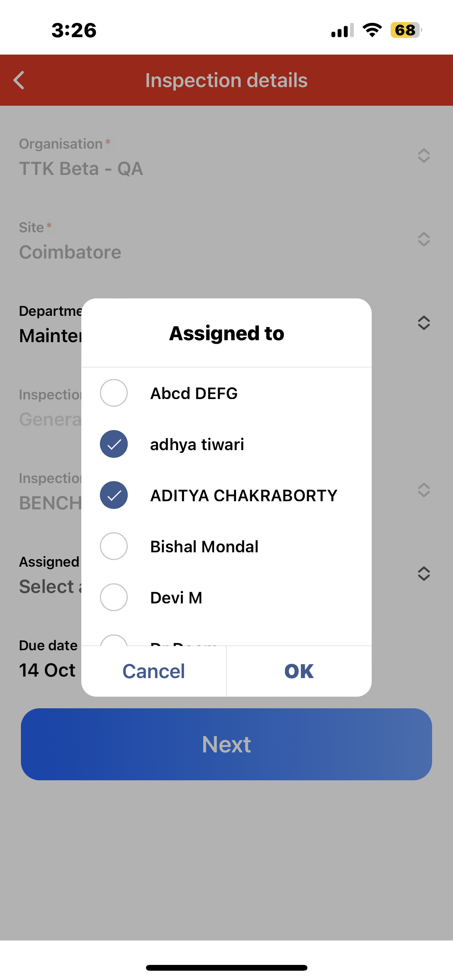Open the Assigned to dropdown chevron
Viewport: 453px width, 980px height.
pos(424,574)
